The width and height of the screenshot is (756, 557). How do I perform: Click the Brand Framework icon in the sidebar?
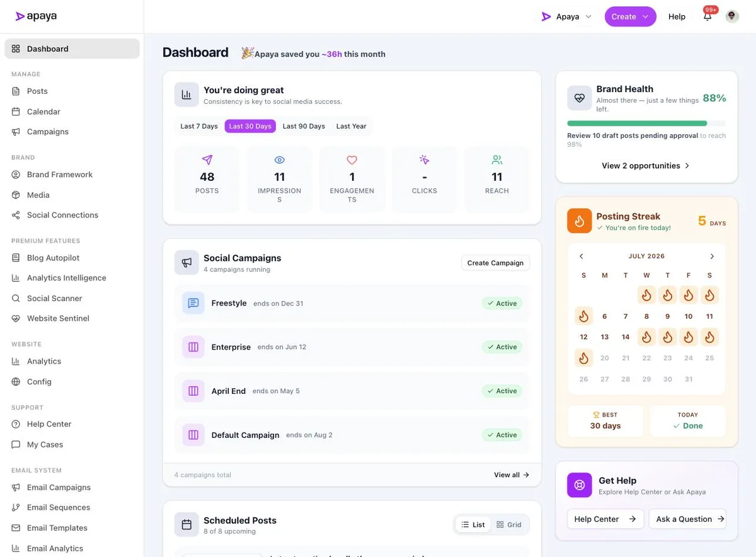click(16, 175)
